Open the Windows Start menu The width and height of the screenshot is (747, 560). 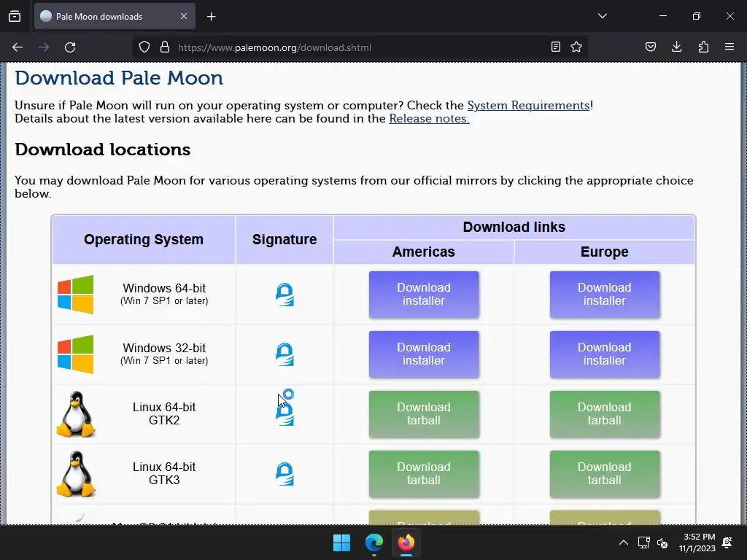[341, 542]
